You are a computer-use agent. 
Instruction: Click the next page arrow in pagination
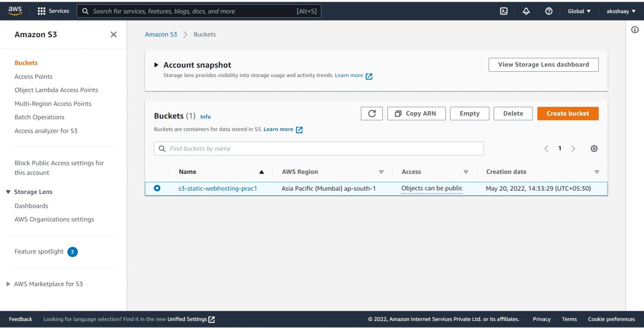coord(573,148)
